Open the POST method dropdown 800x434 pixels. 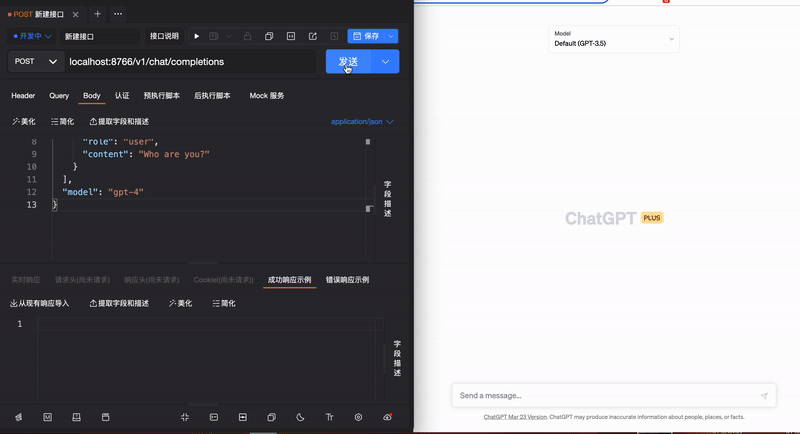(36, 61)
